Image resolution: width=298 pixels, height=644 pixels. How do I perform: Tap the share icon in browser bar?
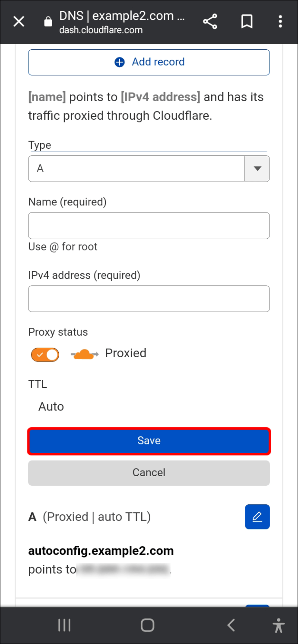tap(210, 21)
